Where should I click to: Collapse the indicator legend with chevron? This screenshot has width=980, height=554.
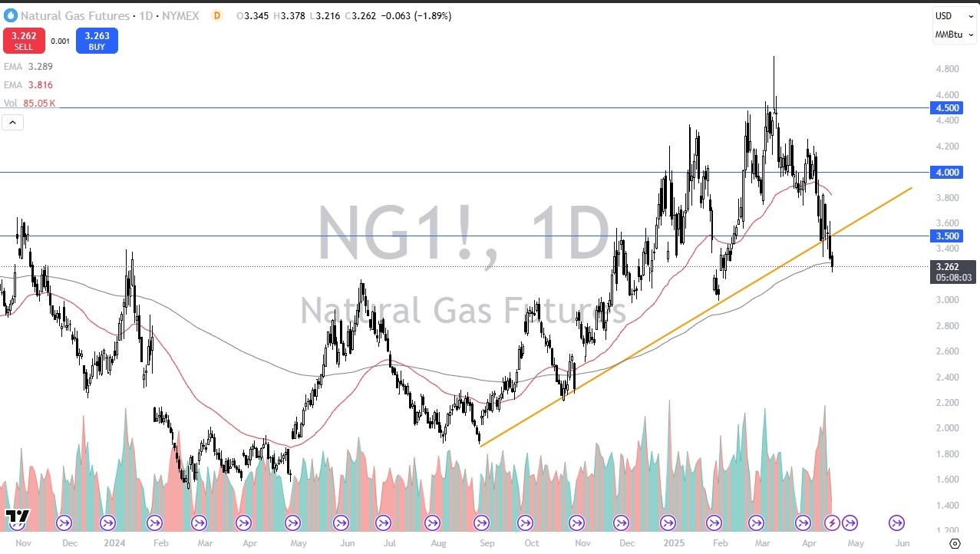click(13, 122)
